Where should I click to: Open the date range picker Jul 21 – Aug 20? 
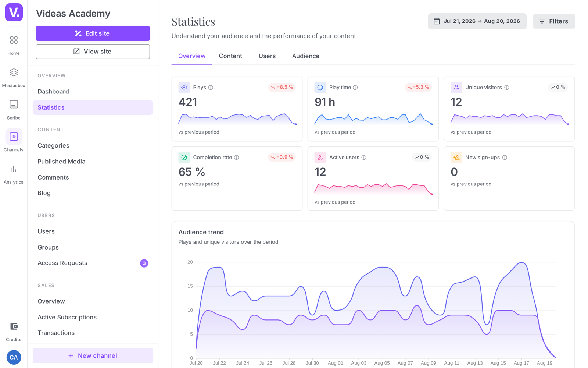coord(477,21)
